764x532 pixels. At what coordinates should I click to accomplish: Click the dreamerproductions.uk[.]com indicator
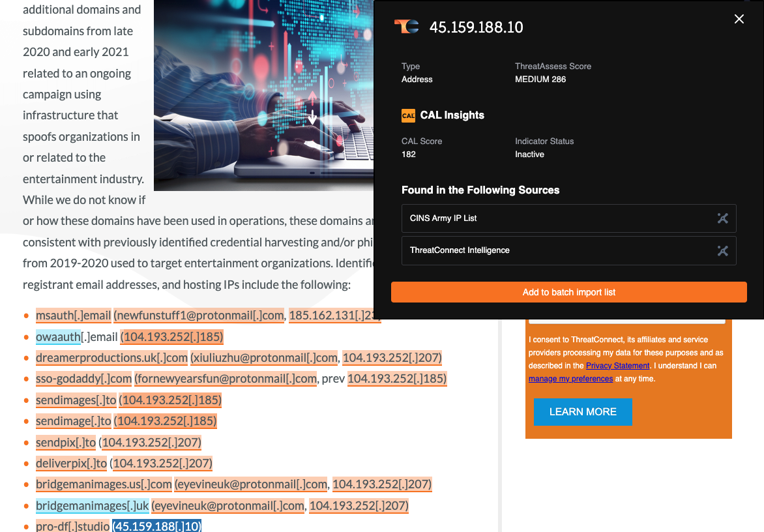[111, 358]
